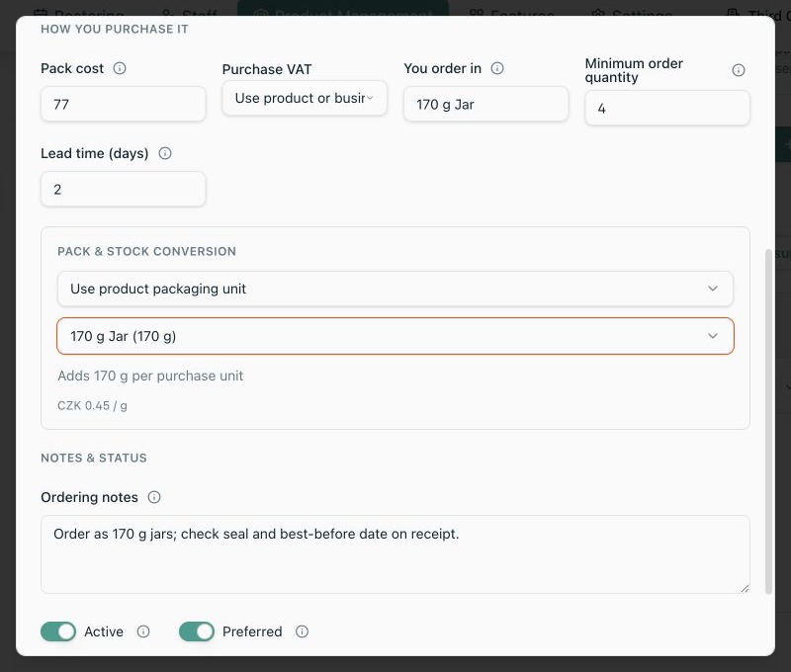Click the Minimum order quantity field
The width and height of the screenshot is (791, 672).
(x=667, y=108)
